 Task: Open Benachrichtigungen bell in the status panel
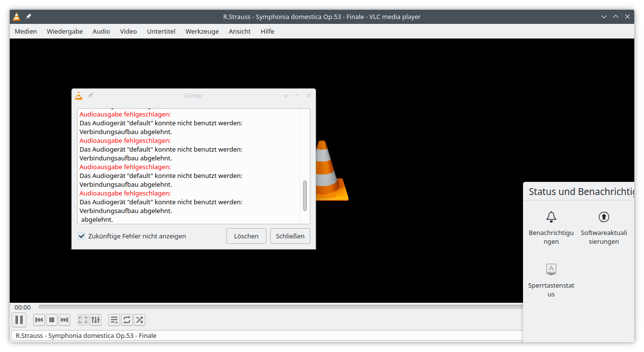click(551, 228)
